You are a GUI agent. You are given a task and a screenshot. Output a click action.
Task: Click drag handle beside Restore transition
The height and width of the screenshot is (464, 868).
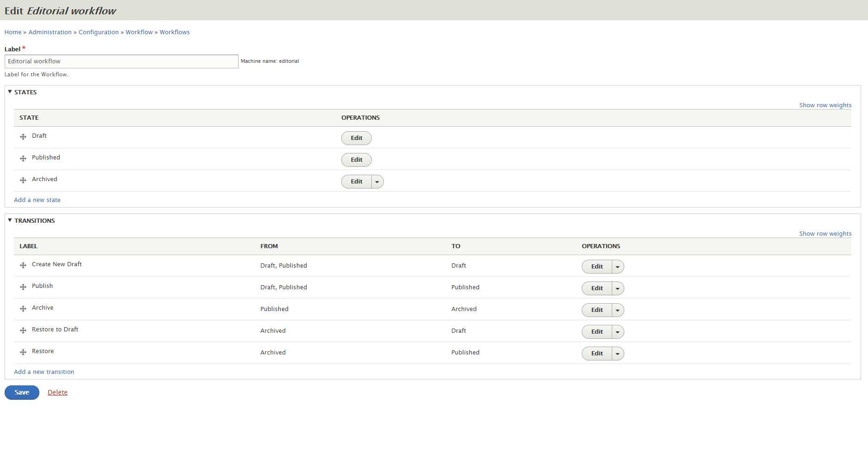[x=23, y=352]
